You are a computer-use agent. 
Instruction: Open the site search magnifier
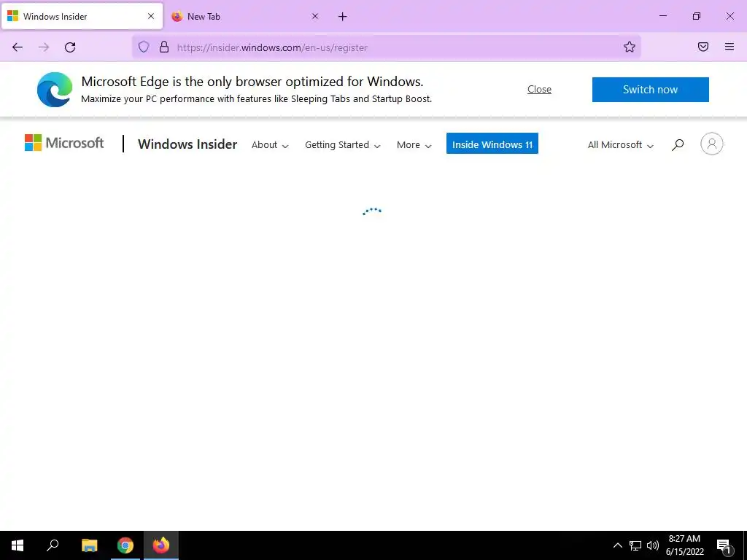point(678,145)
